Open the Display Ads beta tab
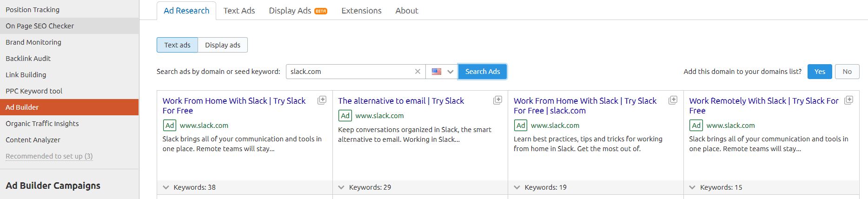Image resolution: width=868 pixels, height=199 pixels. [298, 11]
